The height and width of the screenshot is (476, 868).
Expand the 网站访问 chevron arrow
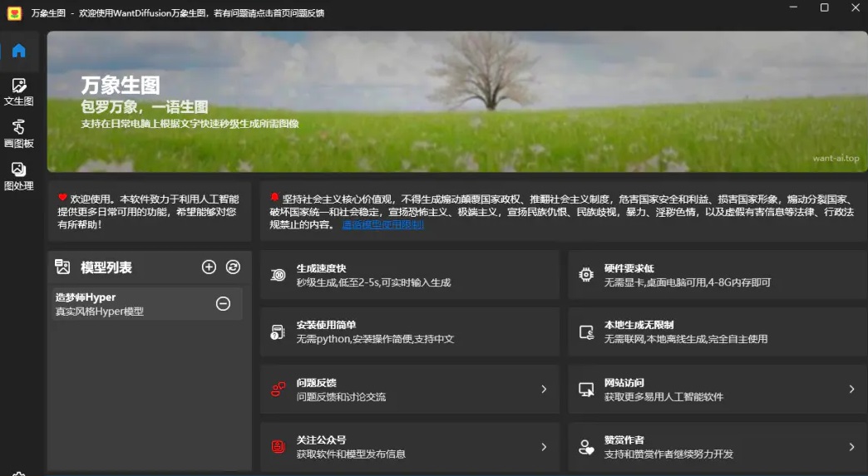(x=851, y=390)
